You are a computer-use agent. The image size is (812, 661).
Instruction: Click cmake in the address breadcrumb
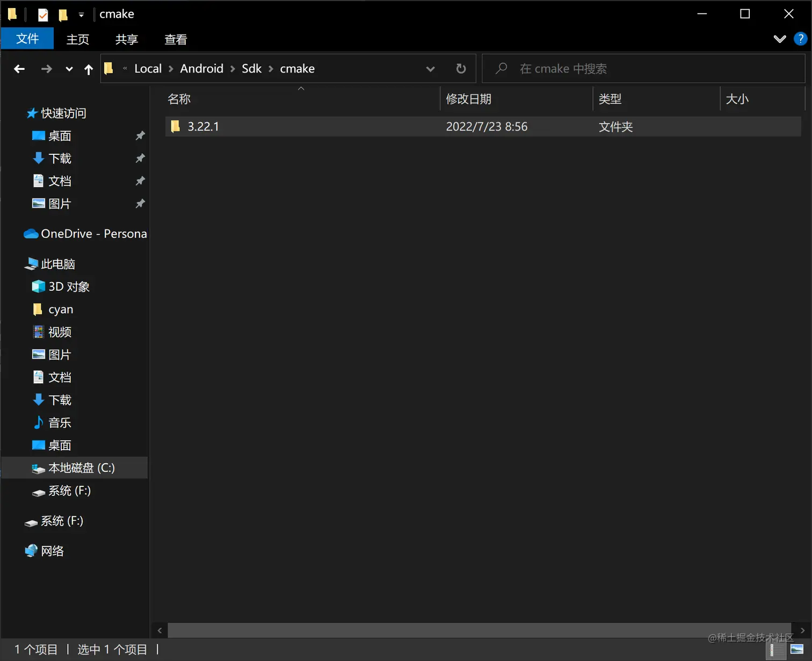pos(297,69)
